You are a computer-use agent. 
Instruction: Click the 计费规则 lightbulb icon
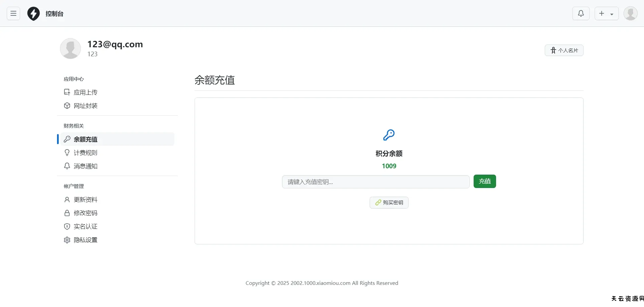(x=67, y=152)
